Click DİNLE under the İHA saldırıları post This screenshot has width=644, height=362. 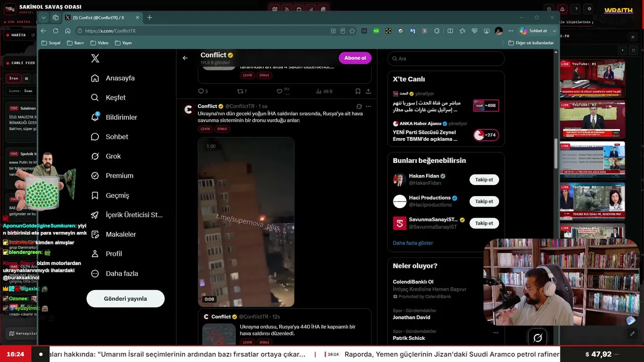[x=222, y=129]
